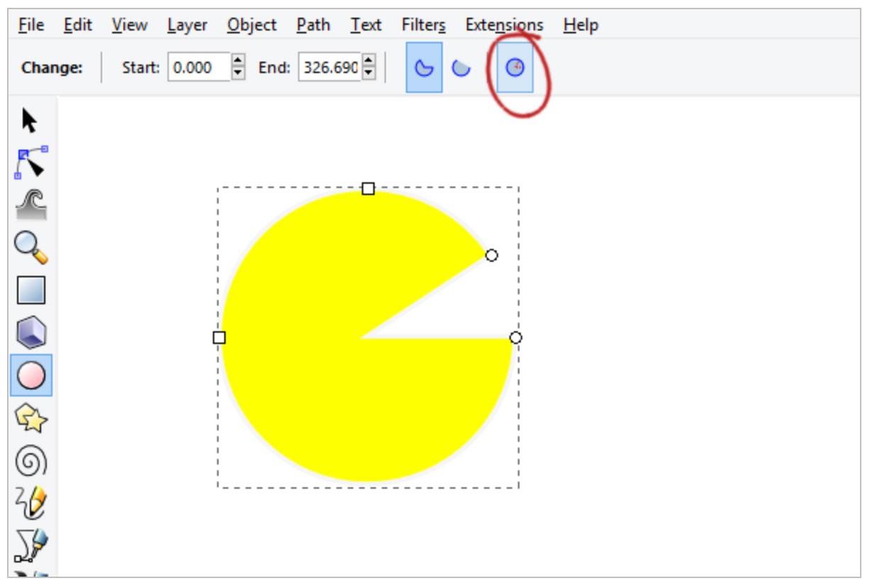Open the Edit menu
The image size is (877, 588).
point(77,25)
